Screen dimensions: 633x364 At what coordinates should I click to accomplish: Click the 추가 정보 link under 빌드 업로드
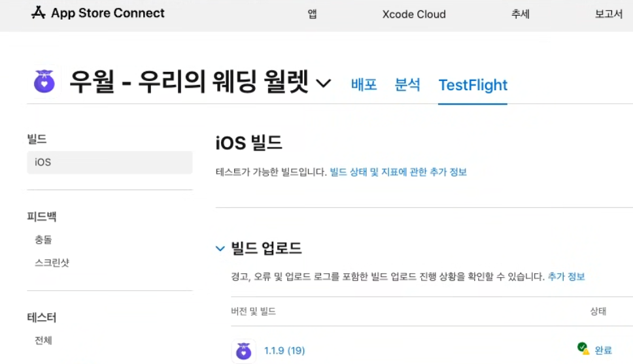566,277
